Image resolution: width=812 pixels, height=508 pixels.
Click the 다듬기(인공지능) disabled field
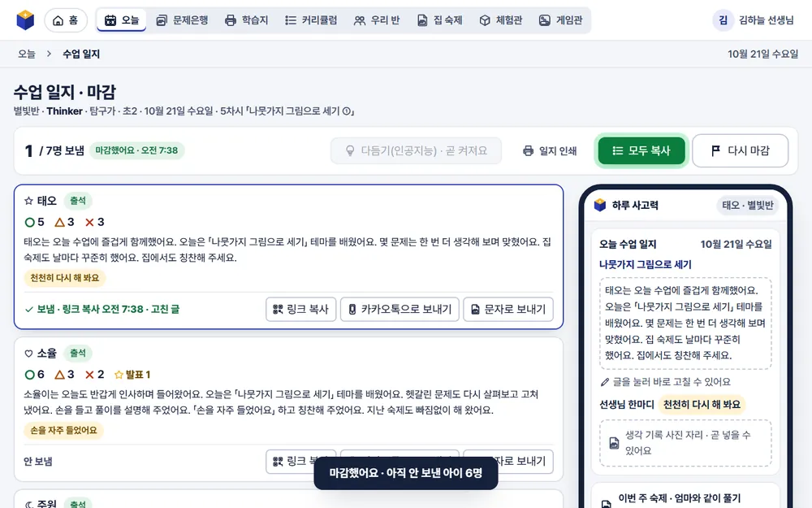(x=417, y=150)
